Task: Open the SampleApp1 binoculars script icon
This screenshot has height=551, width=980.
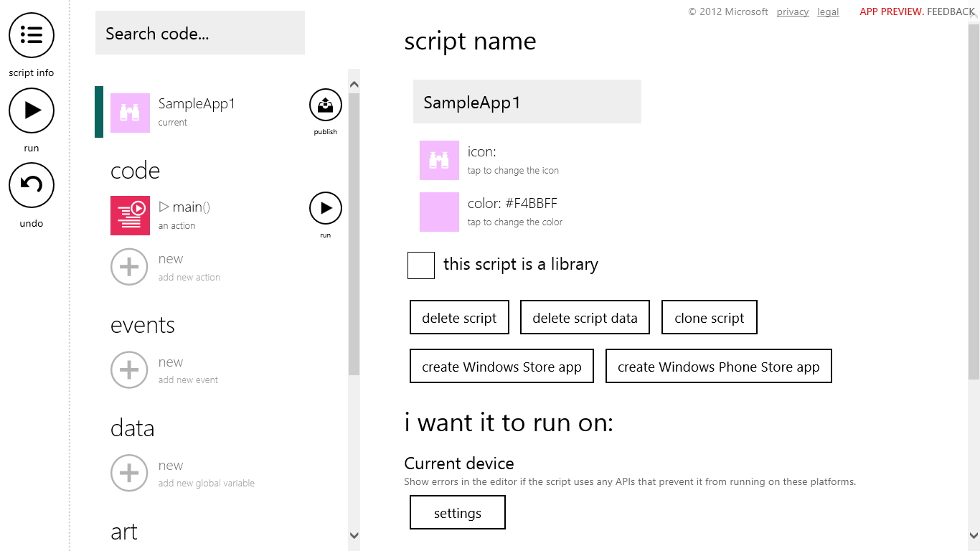Action: point(130,113)
